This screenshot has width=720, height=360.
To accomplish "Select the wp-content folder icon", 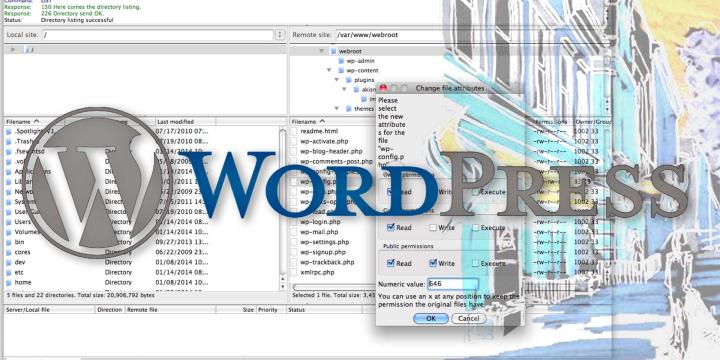I will [341, 71].
